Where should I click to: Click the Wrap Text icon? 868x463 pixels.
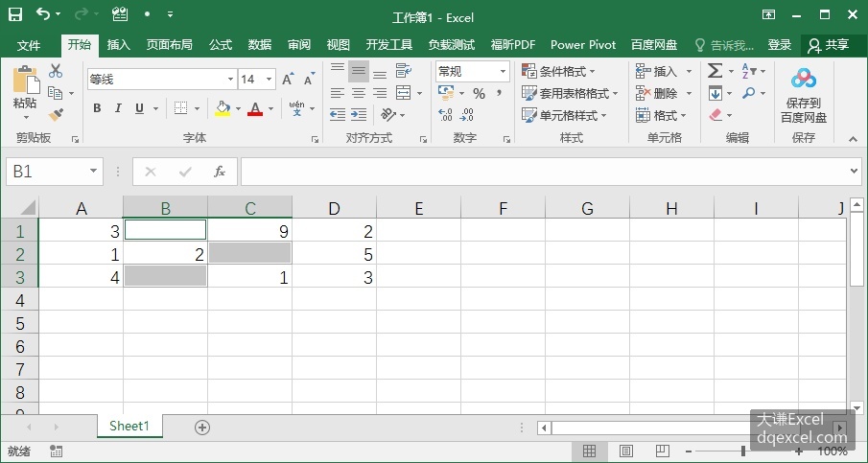pos(404,70)
